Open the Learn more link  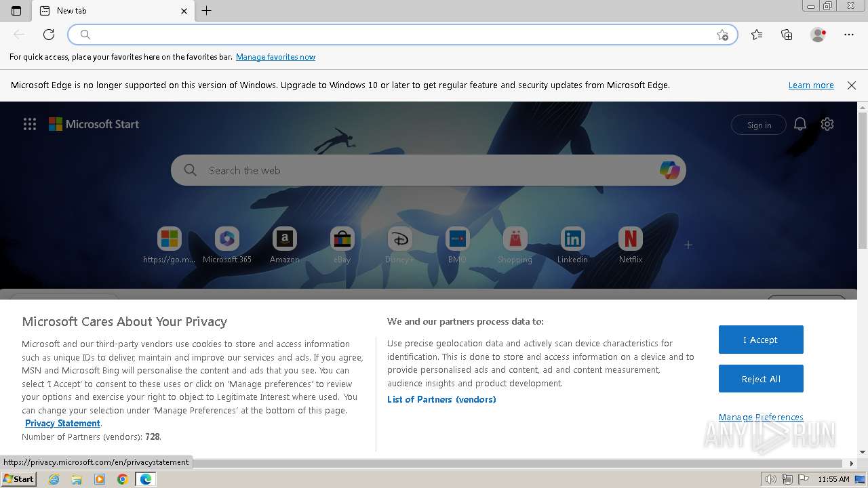click(811, 85)
